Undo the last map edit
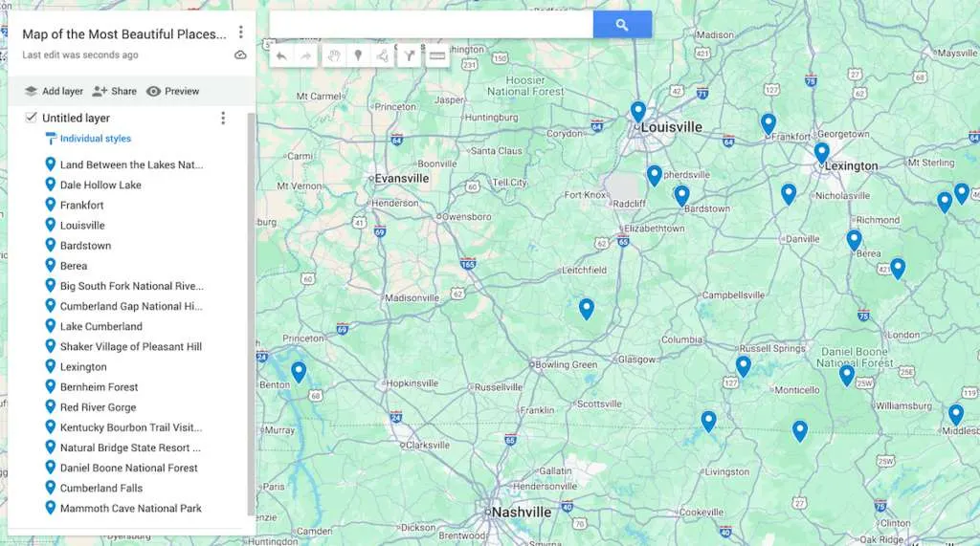Viewport: 980px width, 546px height. (281, 56)
